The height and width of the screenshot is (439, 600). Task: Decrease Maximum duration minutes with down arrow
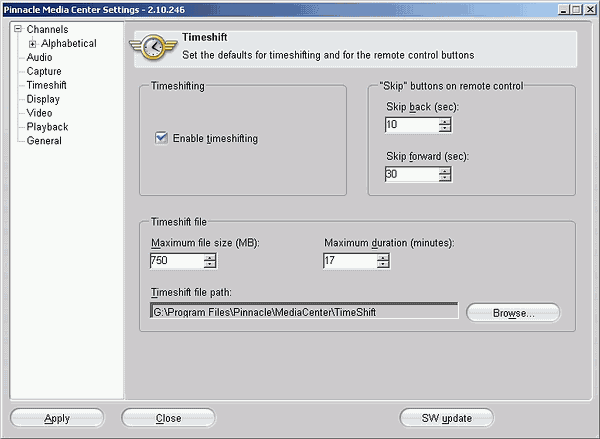(x=383, y=264)
